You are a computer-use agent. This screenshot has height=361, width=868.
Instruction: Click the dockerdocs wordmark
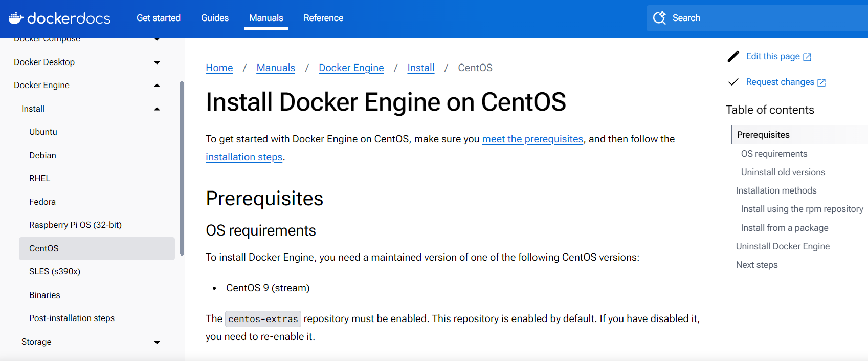[x=69, y=18]
